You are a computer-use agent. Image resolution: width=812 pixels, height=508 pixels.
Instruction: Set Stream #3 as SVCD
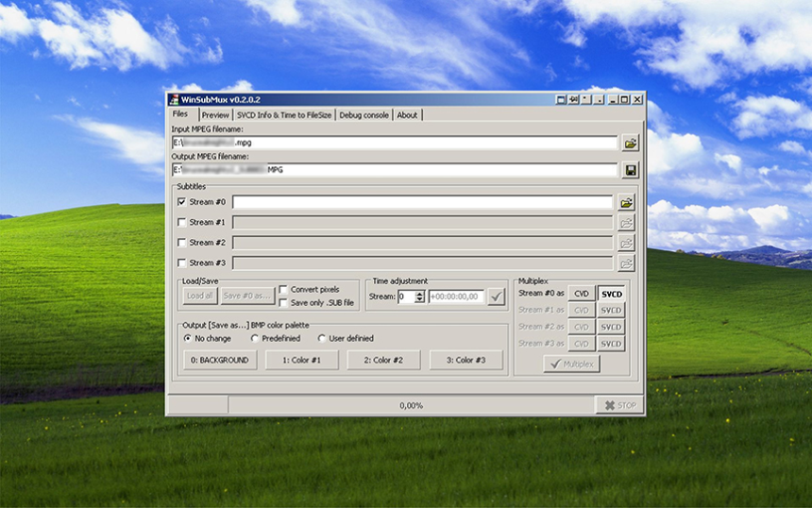click(x=612, y=344)
